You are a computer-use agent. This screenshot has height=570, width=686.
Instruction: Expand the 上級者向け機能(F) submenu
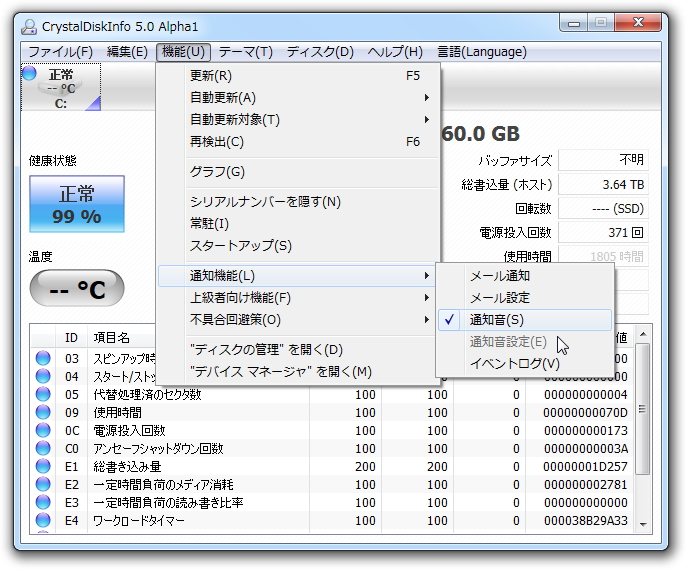tap(298, 297)
